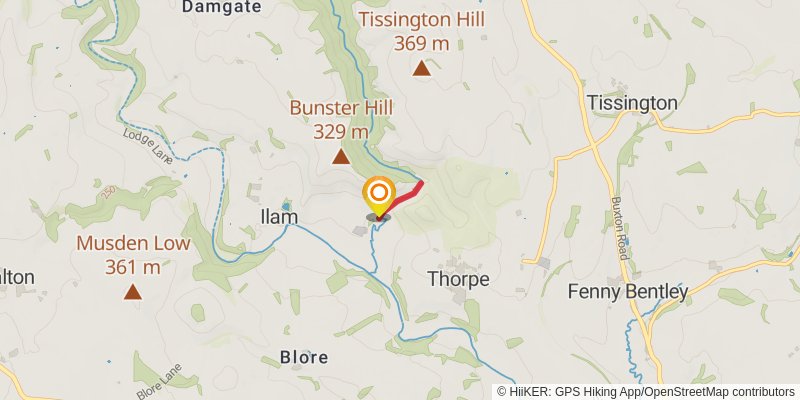Click the Buxton Road label
The width and height of the screenshot is (800, 400).
pyautogui.click(x=619, y=229)
